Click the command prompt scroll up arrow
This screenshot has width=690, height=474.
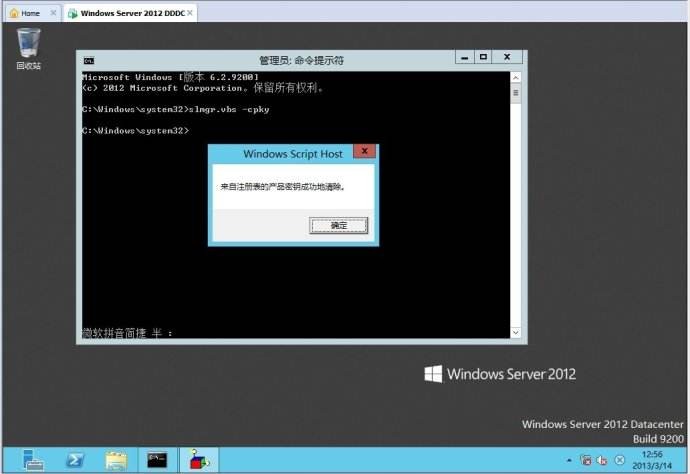[516, 77]
